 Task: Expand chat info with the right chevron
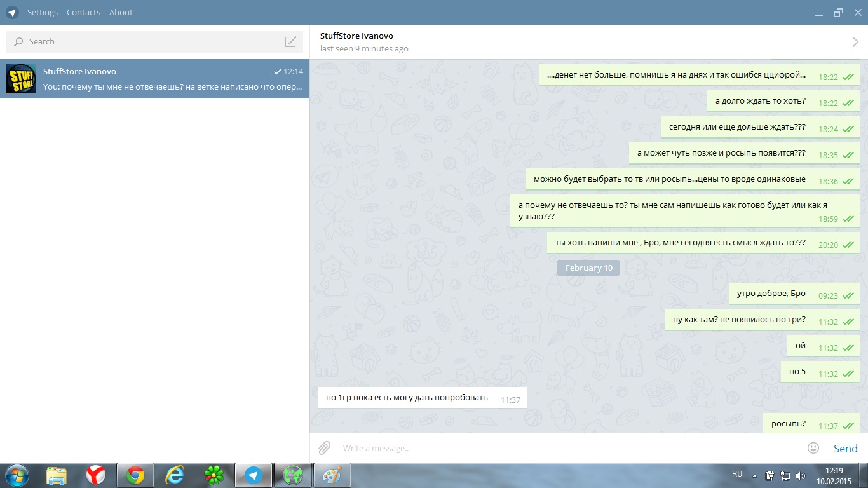click(x=855, y=42)
